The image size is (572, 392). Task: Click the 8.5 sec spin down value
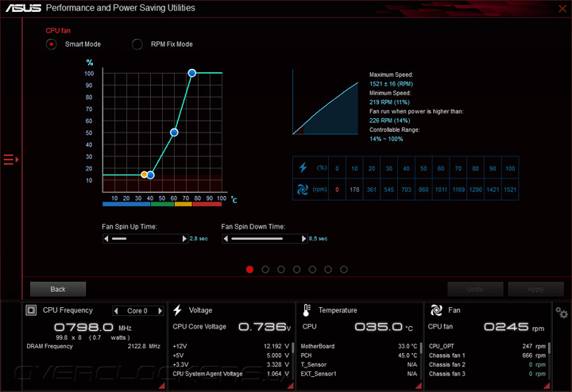(318, 239)
